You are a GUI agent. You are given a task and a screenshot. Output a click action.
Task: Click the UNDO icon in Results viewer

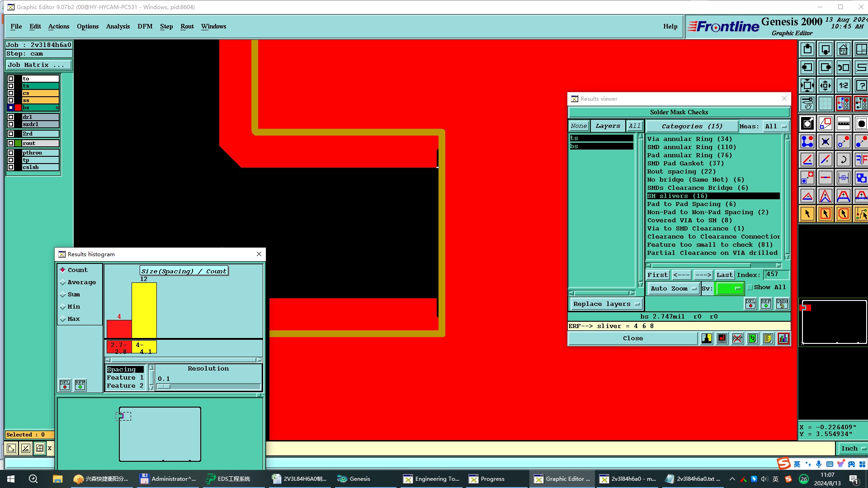(782, 304)
